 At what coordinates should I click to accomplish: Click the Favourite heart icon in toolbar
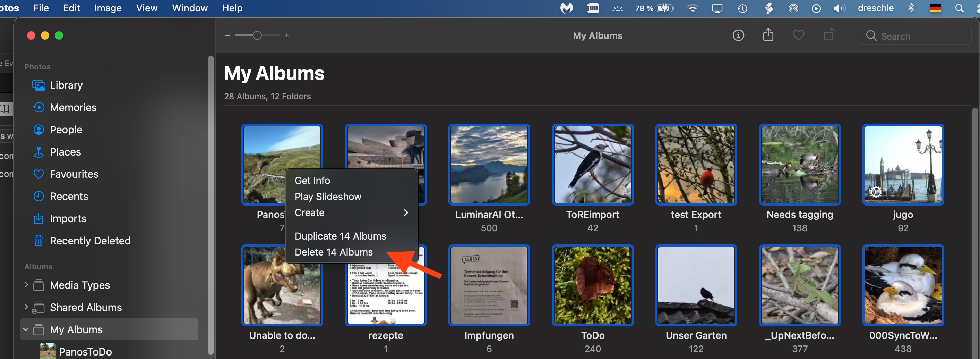tap(798, 35)
